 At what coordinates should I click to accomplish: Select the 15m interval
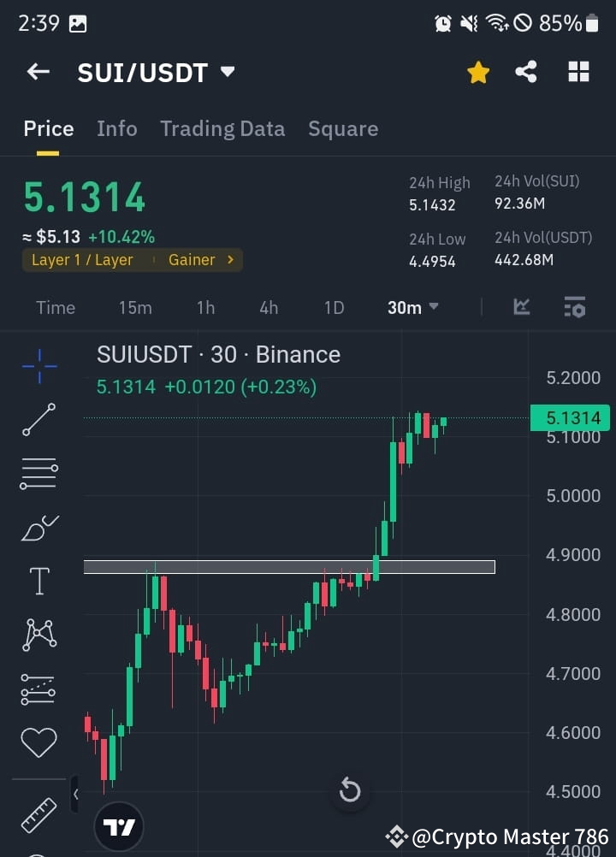tap(135, 308)
